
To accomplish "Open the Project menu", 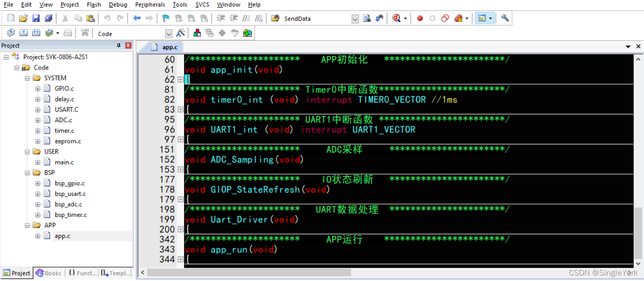I will click(70, 5).
